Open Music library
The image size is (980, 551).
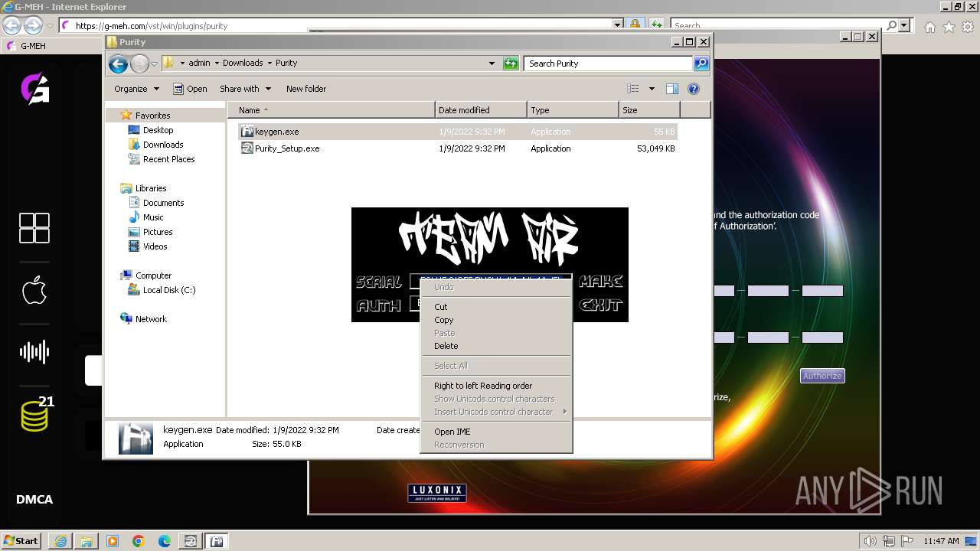(x=153, y=217)
